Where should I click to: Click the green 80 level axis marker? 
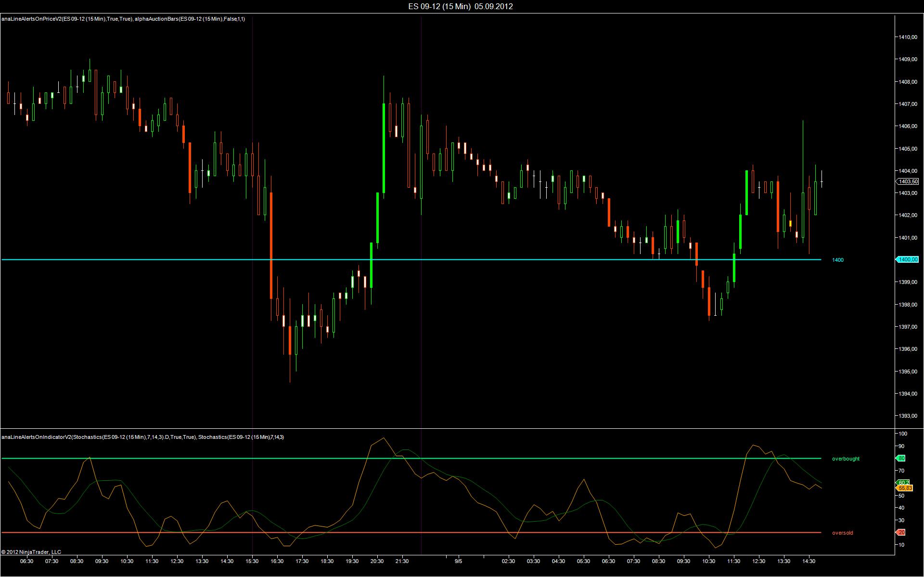click(900, 459)
